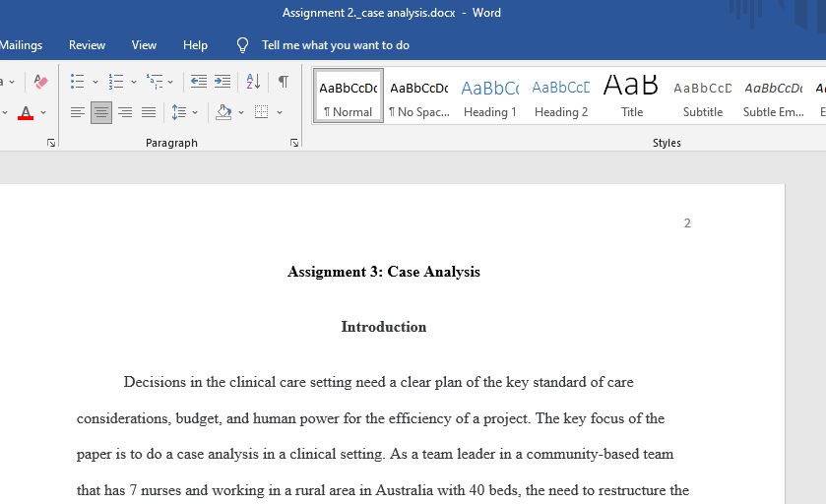Click the Shading paint bucket icon
Screen dimensions: 826x504
pos(223,112)
